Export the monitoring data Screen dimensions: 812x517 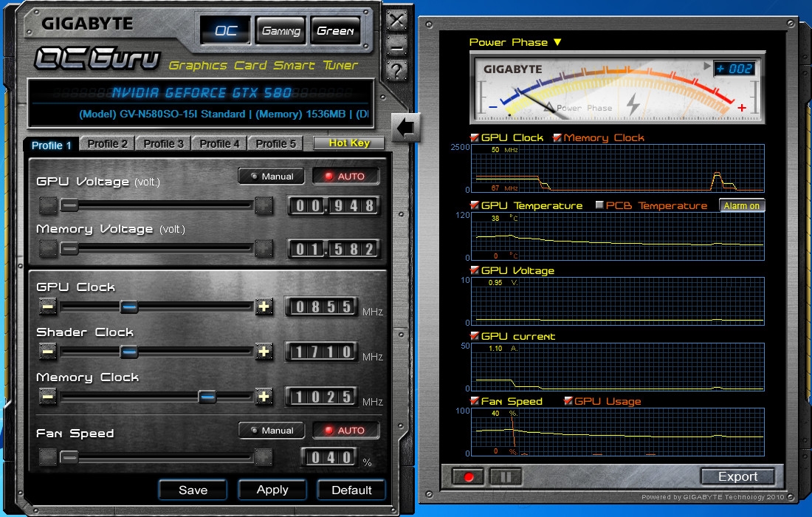737,476
